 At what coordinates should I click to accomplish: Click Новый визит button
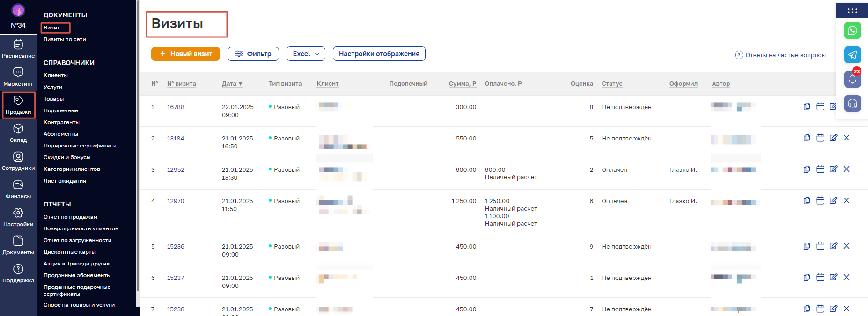185,54
